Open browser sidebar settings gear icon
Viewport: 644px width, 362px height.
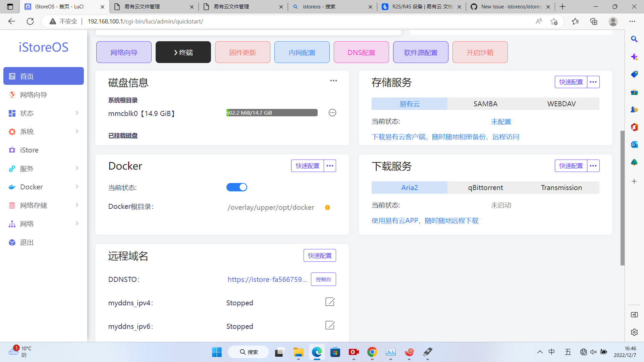pos(634,332)
